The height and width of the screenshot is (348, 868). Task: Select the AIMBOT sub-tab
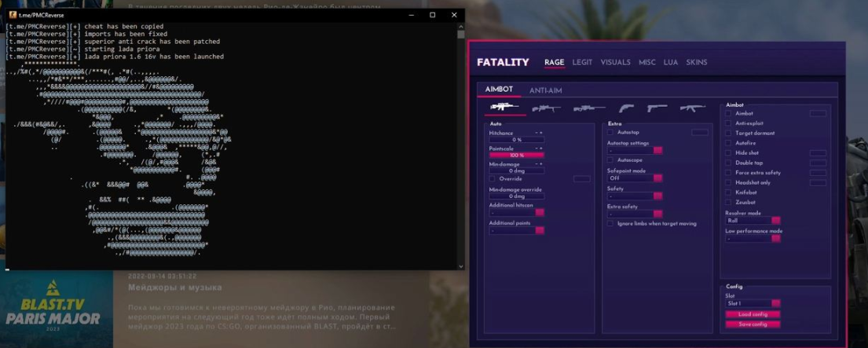500,90
